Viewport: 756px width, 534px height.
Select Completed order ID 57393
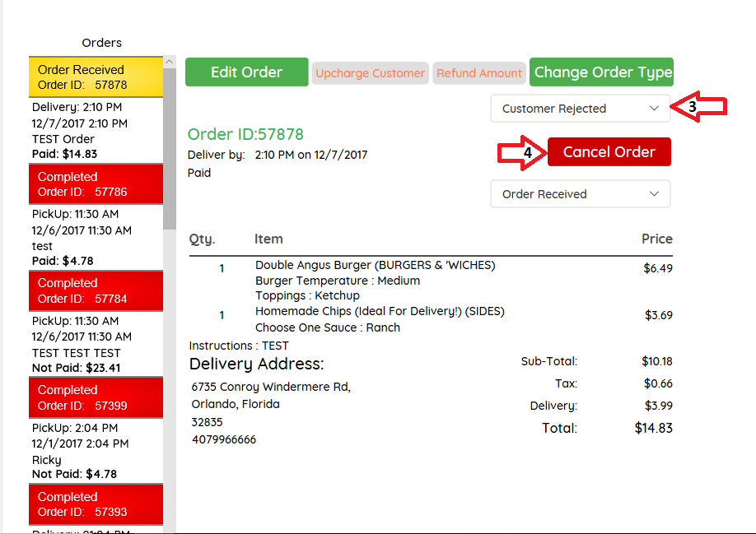pos(96,504)
